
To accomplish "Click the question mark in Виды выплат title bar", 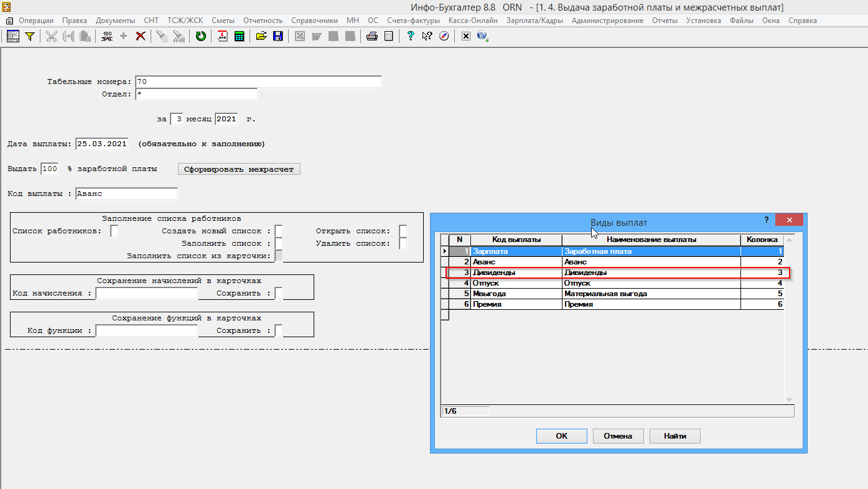I will [766, 220].
